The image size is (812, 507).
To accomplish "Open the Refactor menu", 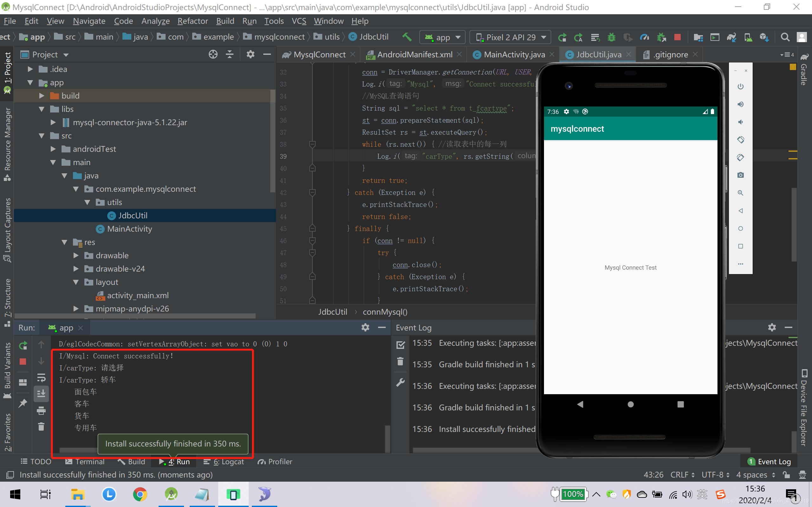I will [192, 21].
